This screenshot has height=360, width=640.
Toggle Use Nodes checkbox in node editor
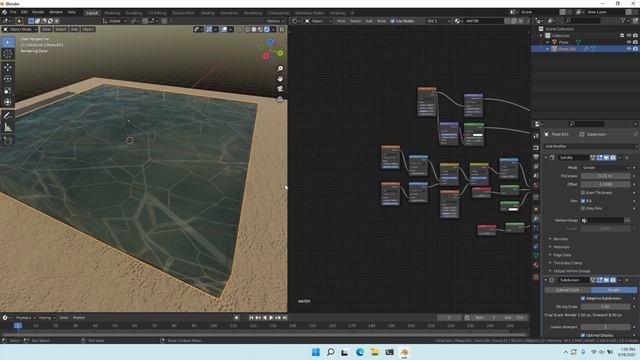pyautogui.click(x=393, y=21)
